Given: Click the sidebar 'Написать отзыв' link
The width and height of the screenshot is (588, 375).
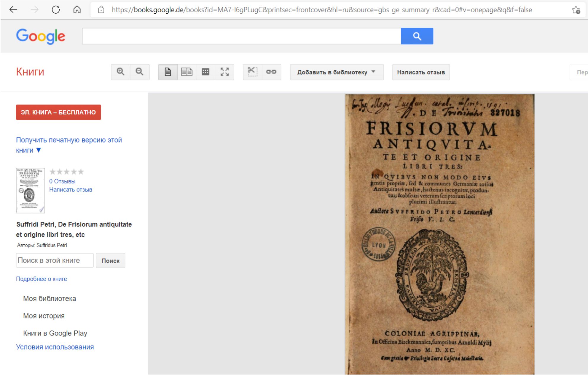Looking at the screenshot, I should [71, 189].
